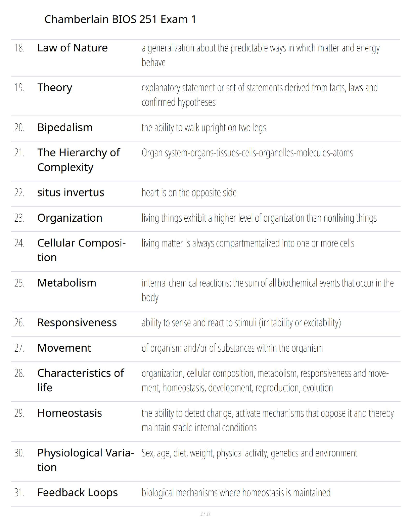Viewport: 411px width, 532px height.
Task: Click the page number at the bottom
Action: [x=205, y=514]
